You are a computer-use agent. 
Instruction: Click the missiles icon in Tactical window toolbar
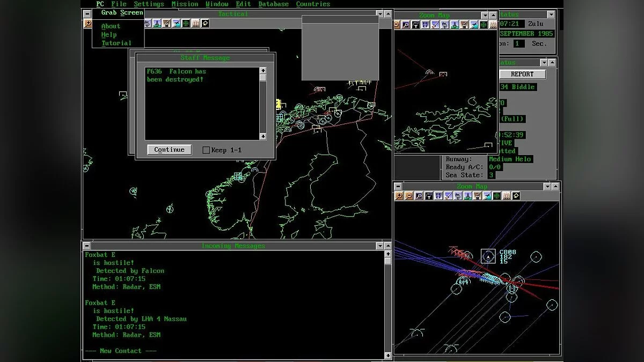pos(195,23)
